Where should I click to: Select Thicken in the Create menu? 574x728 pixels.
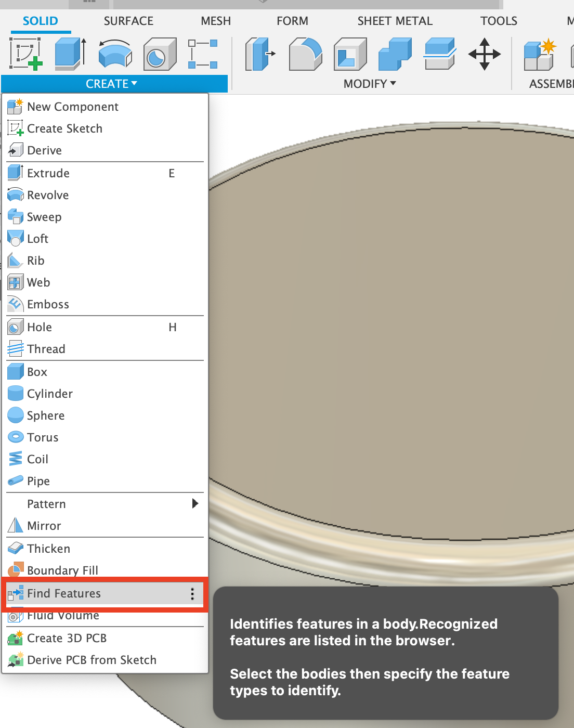[48, 549]
